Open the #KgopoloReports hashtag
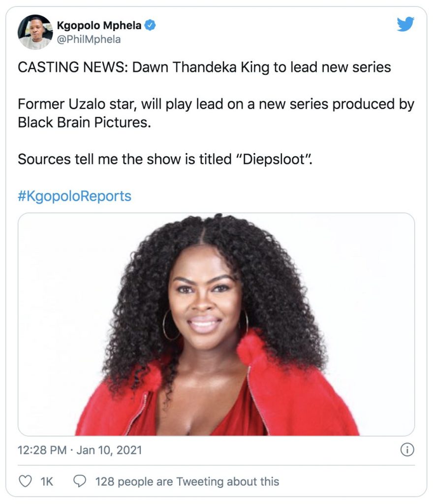 (x=74, y=196)
